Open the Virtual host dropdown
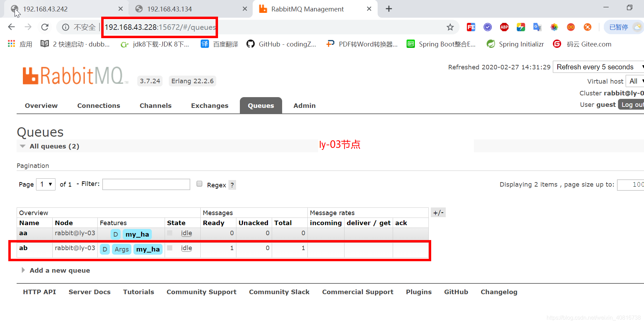The image size is (644, 324). 635,81
